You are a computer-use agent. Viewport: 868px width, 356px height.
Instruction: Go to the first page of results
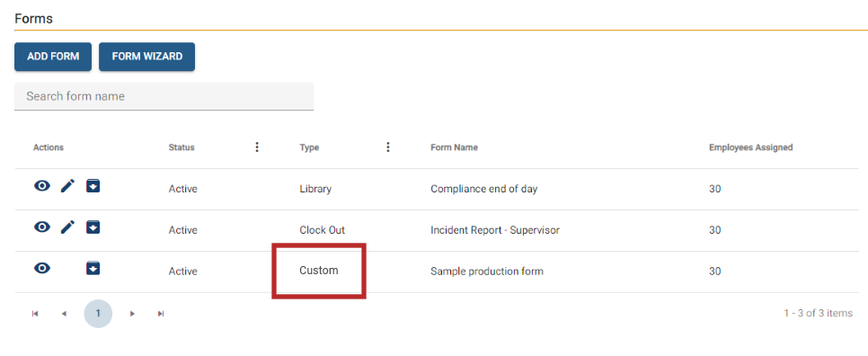[35, 314]
